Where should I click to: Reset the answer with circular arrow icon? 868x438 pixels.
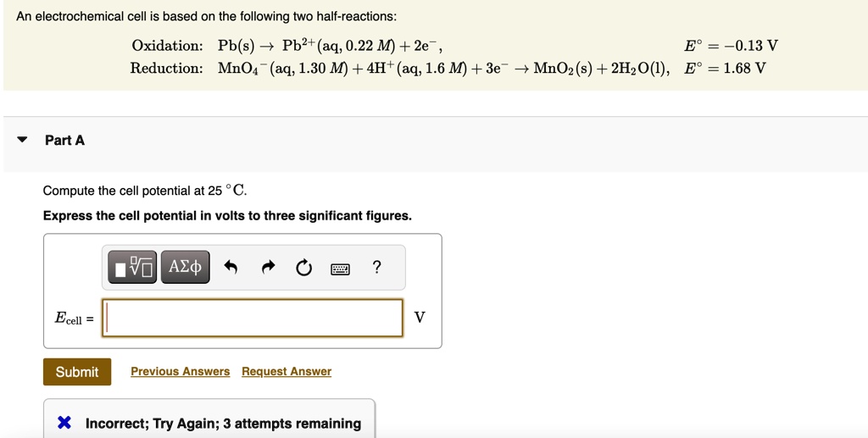[304, 269]
